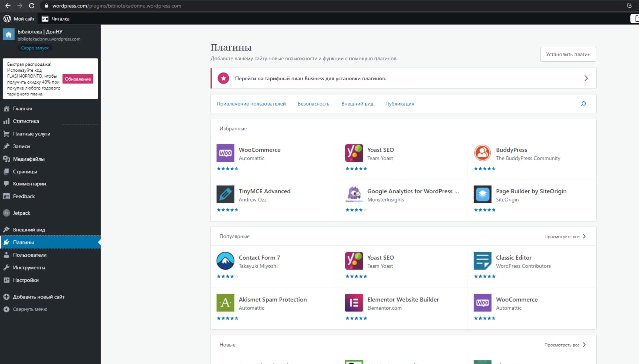This screenshot has height=364, width=639.
Task: Click the Akismet Spam Protection icon
Action: (225, 303)
